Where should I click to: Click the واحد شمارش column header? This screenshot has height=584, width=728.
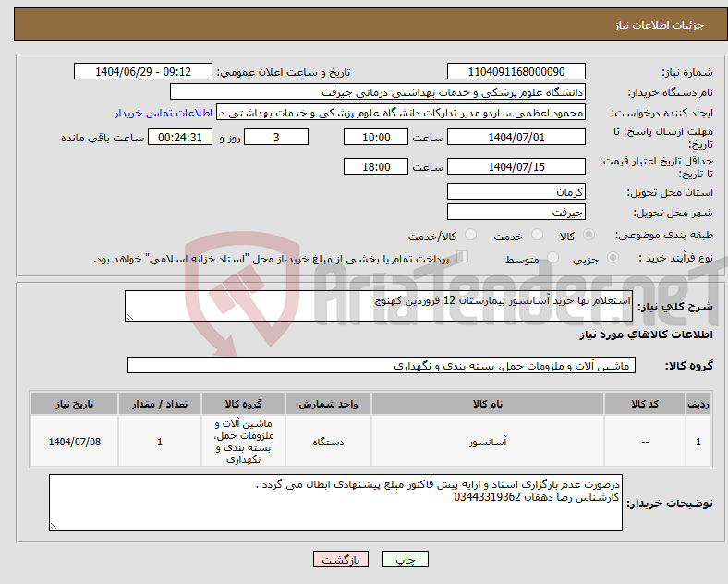coord(328,404)
